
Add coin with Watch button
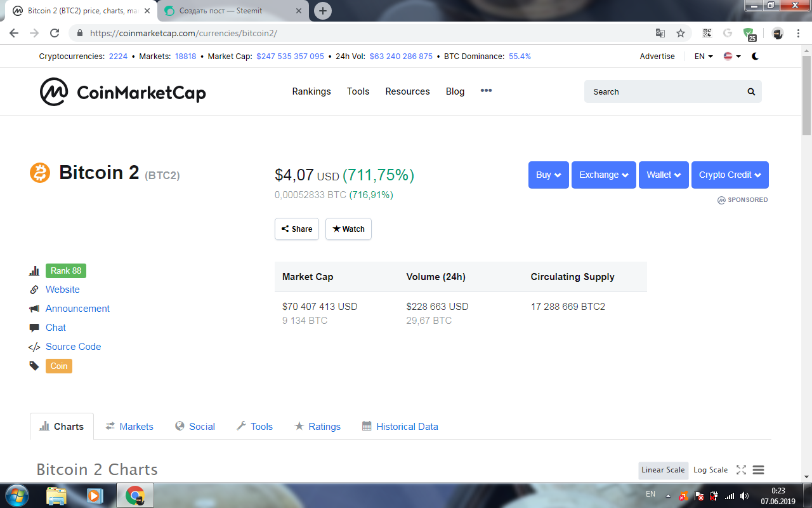click(348, 229)
